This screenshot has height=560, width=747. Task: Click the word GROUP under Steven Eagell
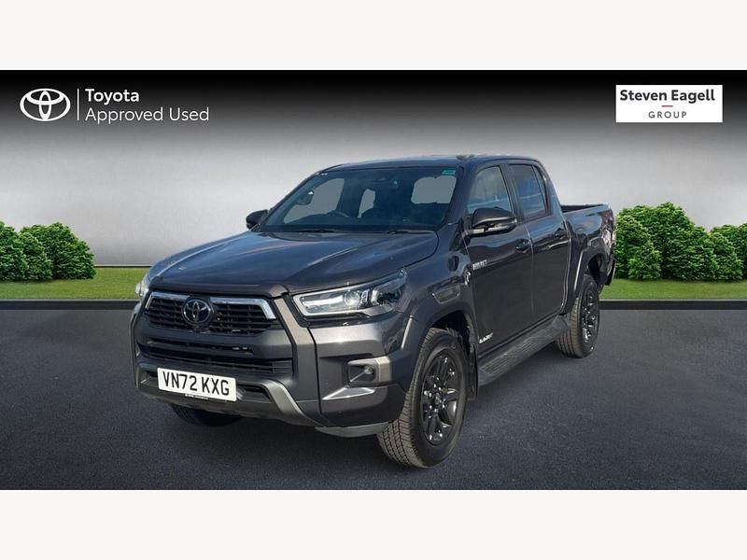(667, 115)
